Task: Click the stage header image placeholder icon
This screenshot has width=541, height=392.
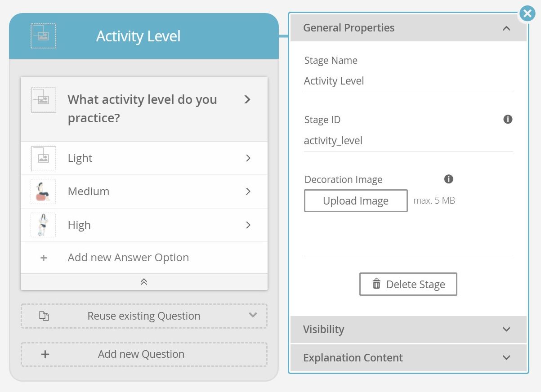Action: [x=44, y=36]
